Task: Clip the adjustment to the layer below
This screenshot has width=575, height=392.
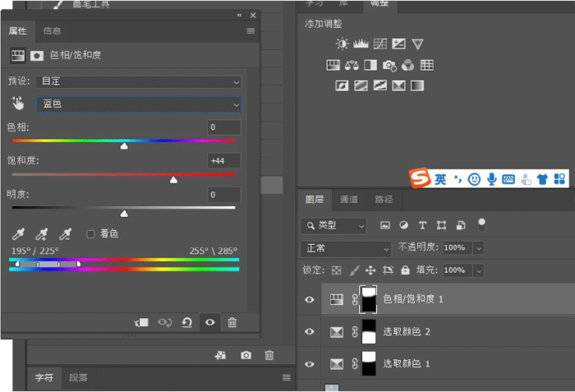Action: (141, 323)
